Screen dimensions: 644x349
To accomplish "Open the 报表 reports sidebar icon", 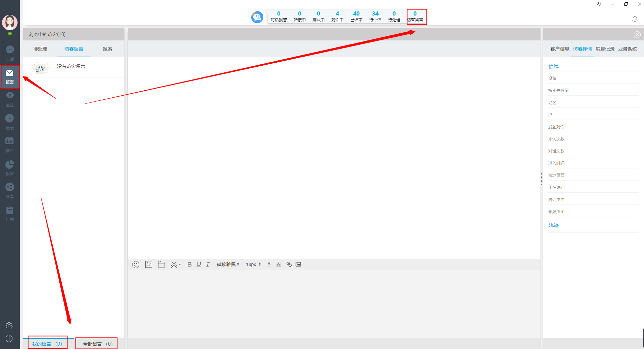I will click(x=10, y=168).
